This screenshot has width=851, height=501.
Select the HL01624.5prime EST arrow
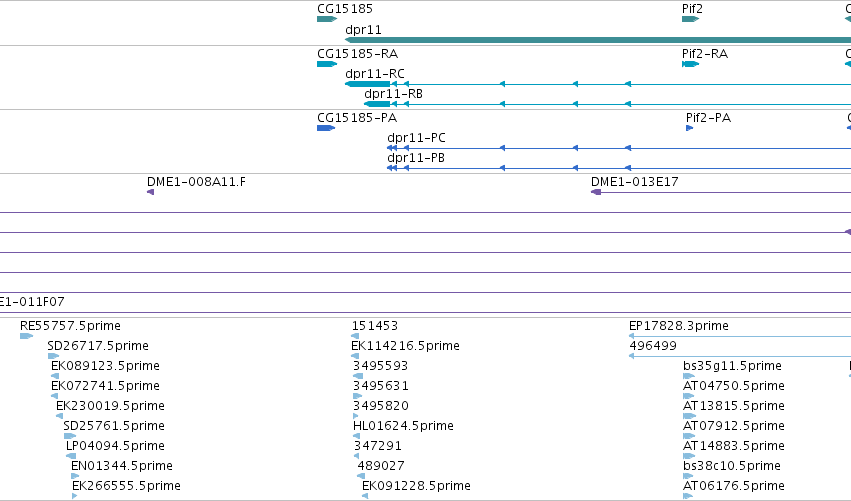click(x=356, y=436)
